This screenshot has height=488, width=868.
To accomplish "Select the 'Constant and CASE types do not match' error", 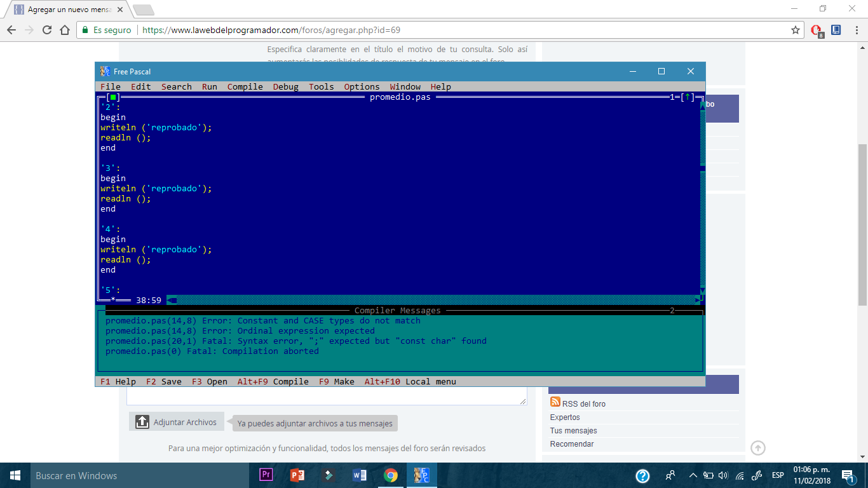I will [x=263, y=321].
